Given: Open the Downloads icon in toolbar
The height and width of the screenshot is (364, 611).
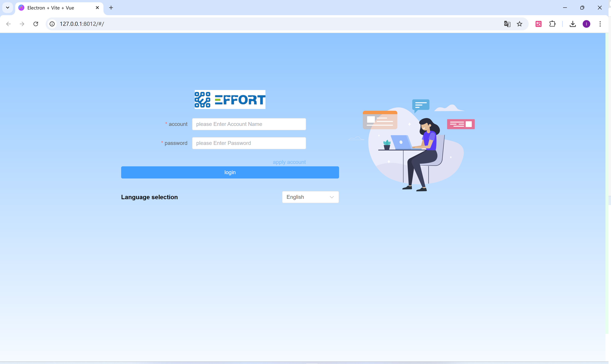Looking at the screenshot, I should tap(573, 24).
